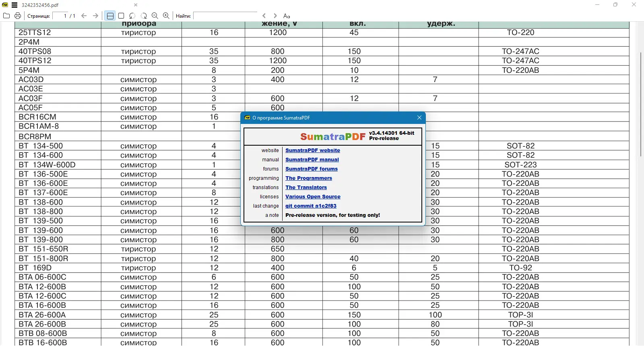
Task: Click the AC03D table cell
Action: (58, 80)
